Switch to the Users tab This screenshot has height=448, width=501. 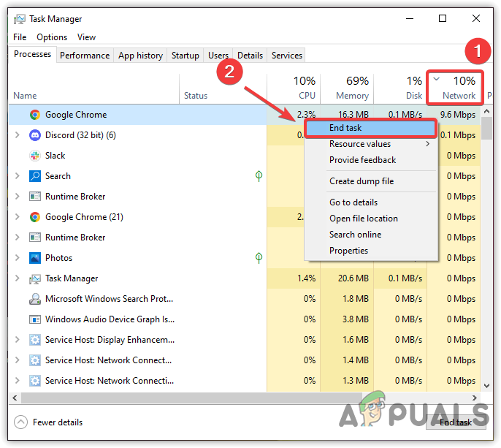pos(218,56)
